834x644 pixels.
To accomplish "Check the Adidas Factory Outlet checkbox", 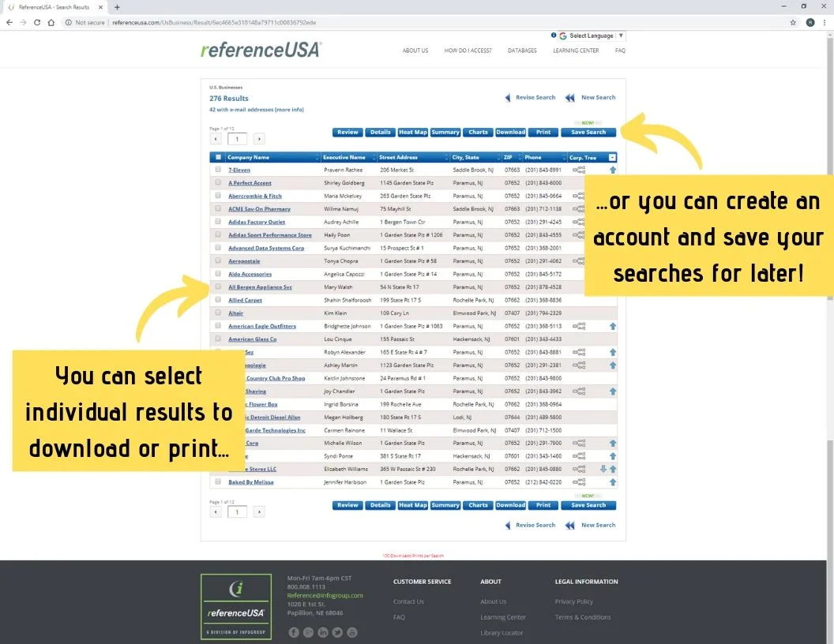I will [218, 222].
